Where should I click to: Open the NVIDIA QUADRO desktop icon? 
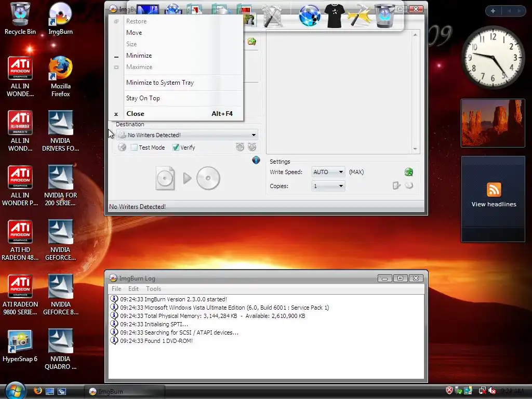[x=60, y=350]
